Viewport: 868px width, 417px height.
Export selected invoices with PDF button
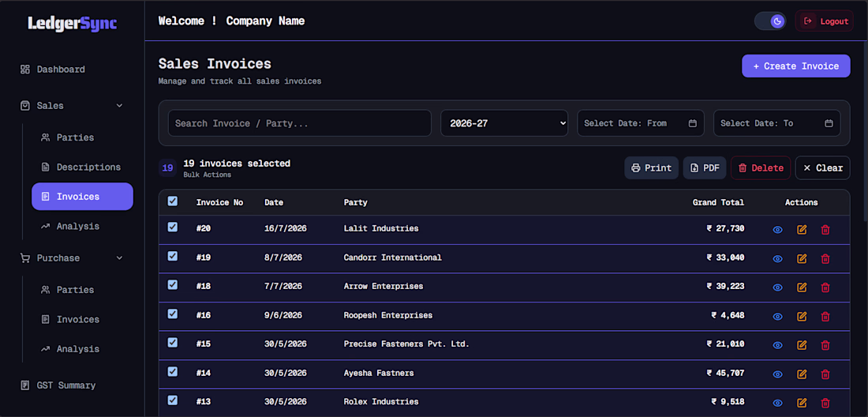[705, 167]
